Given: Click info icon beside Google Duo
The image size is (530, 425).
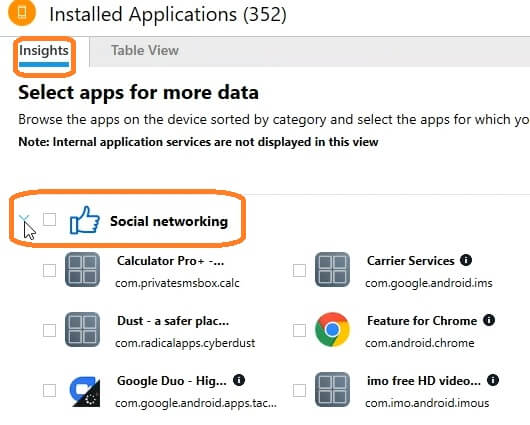Looking at the screenshot, I should pyautogui.click(x=239, y=380).
